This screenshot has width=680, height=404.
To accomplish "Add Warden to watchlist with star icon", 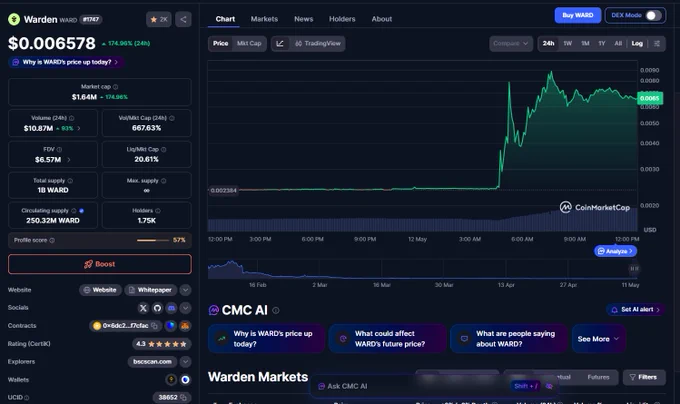I will coord(159,20).
